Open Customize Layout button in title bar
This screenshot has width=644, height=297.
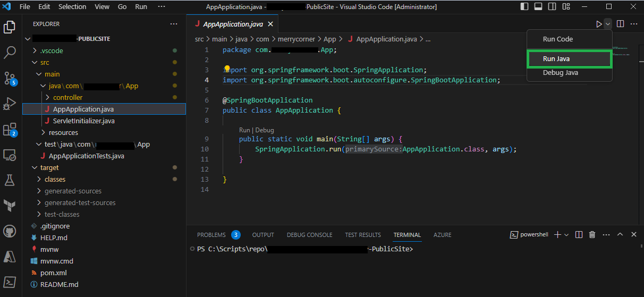pos(566,7)
